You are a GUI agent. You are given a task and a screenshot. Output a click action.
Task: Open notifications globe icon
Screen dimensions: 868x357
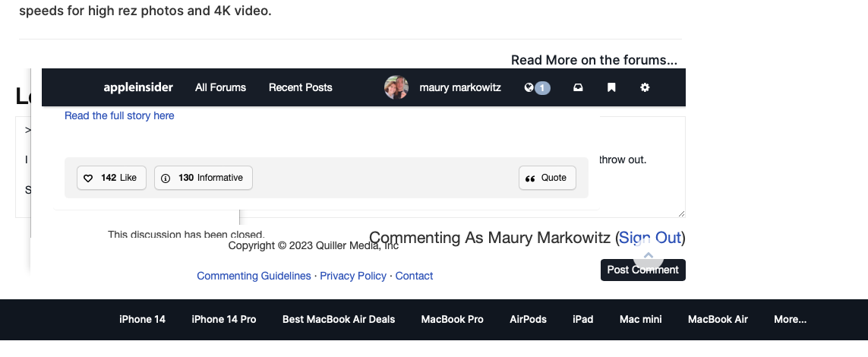[x=530, y=87]
